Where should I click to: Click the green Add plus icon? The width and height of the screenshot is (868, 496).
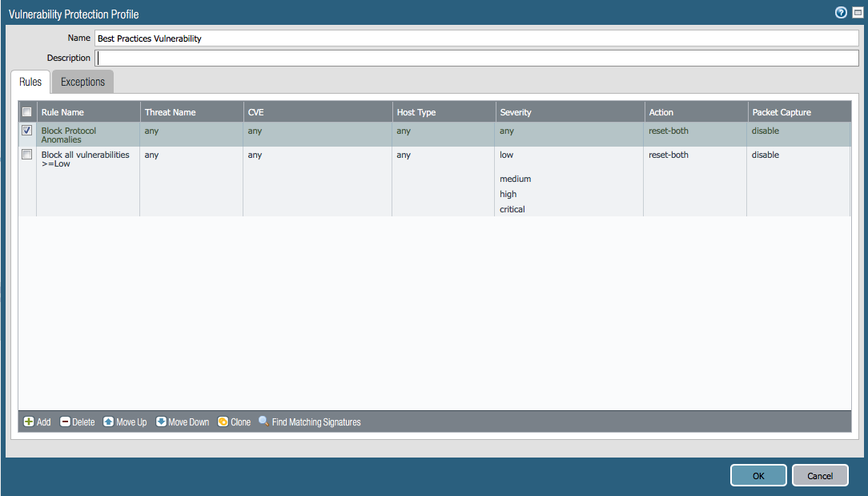(29, 421)
